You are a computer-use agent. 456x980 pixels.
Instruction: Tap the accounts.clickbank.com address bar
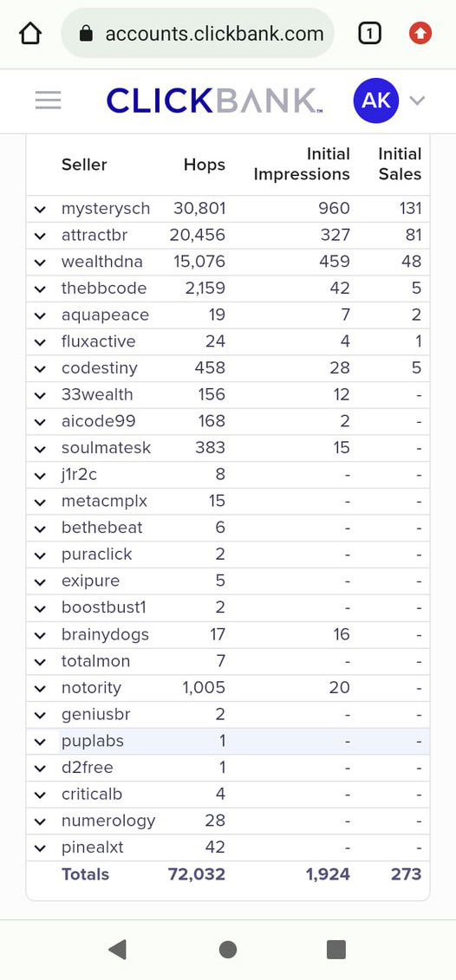[198, 33]
